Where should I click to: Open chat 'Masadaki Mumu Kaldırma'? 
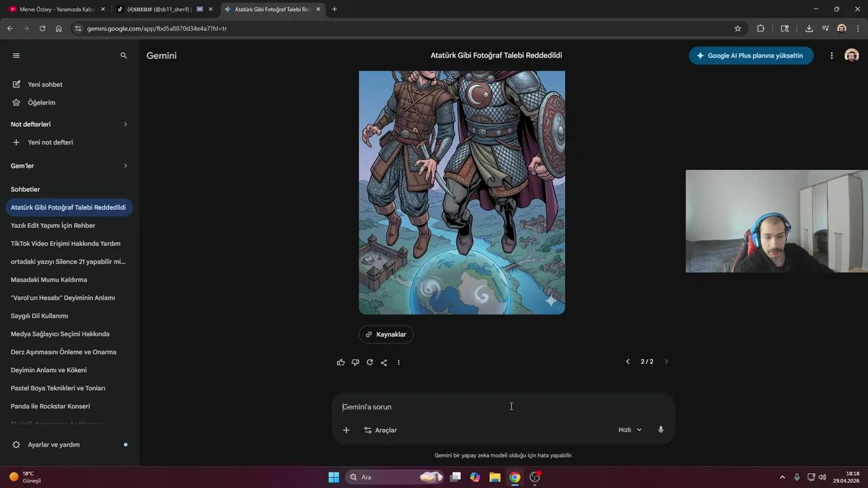68,280
